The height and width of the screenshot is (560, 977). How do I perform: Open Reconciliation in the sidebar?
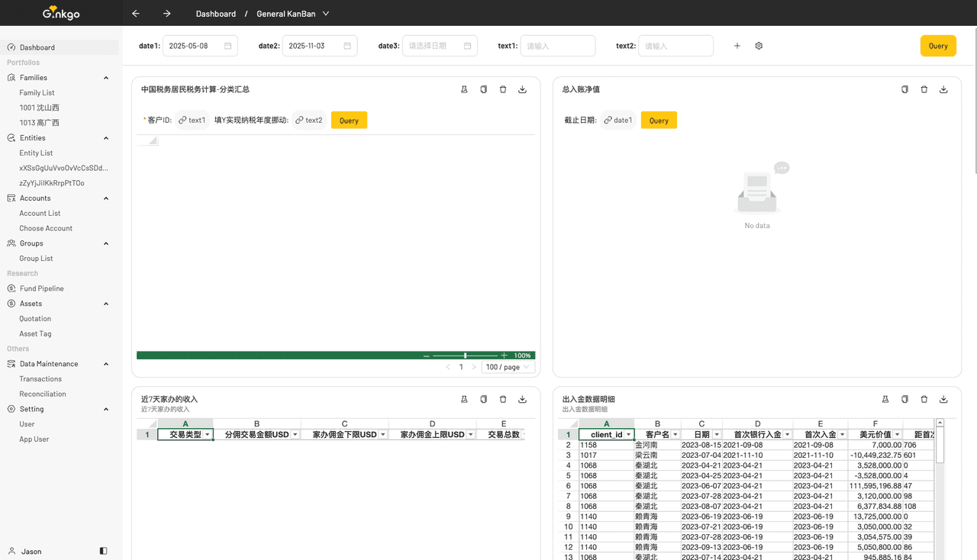point(43,394)
